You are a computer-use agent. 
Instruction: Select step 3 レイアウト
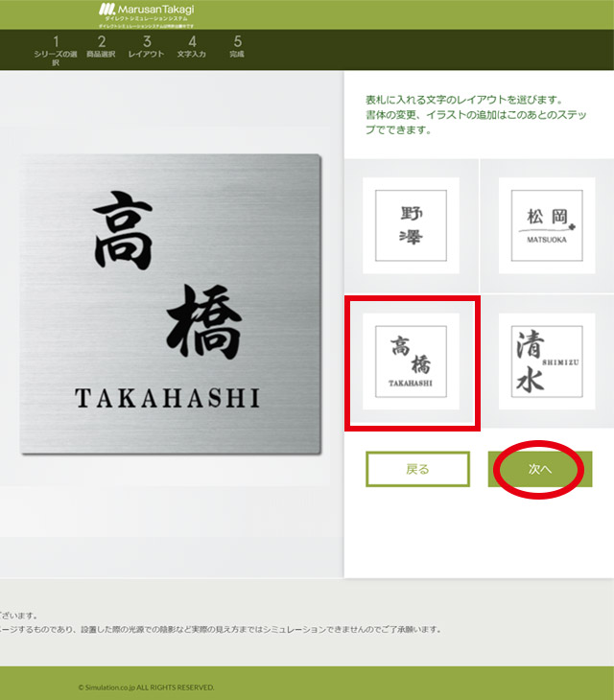coord(146,48)
